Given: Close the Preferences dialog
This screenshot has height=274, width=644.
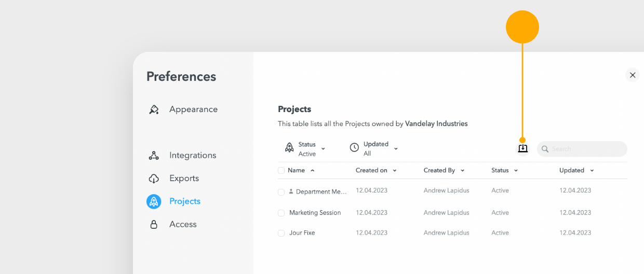Looking at the screenshot, I should 633,75.
